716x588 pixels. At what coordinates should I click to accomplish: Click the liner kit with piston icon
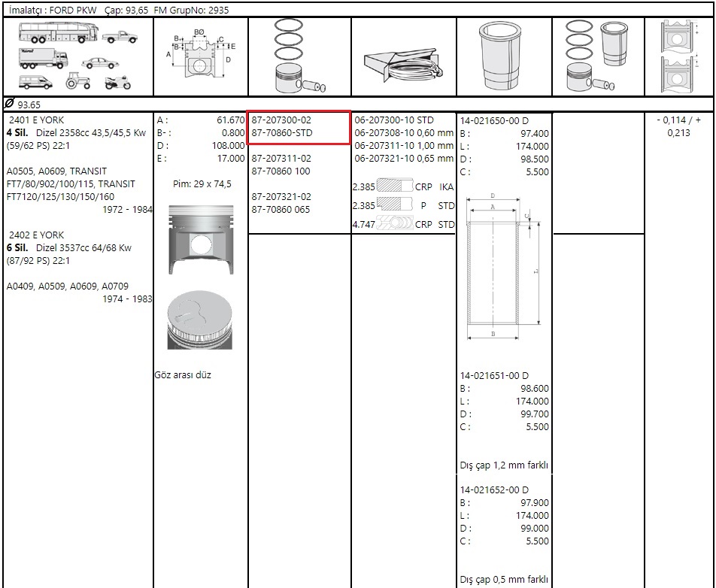coord(596,56)
